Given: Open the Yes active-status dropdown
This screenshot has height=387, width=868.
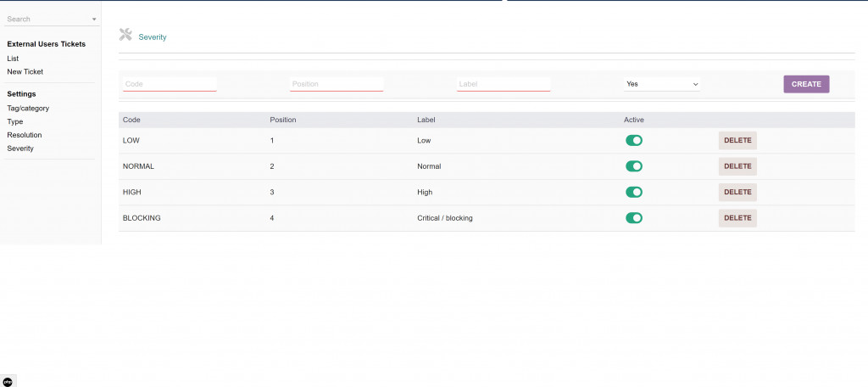Looking at the screenshot, I should coord(662,84).
